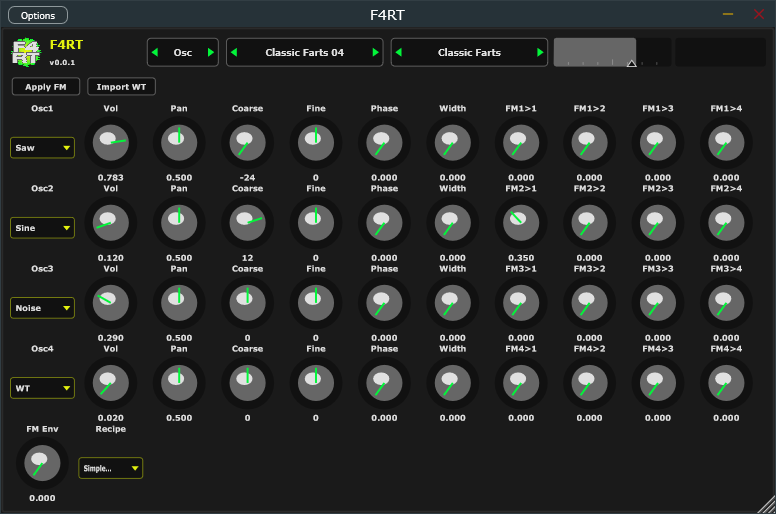
Task: Click the Osc4 Fine knob
Action: coord(316,383)
